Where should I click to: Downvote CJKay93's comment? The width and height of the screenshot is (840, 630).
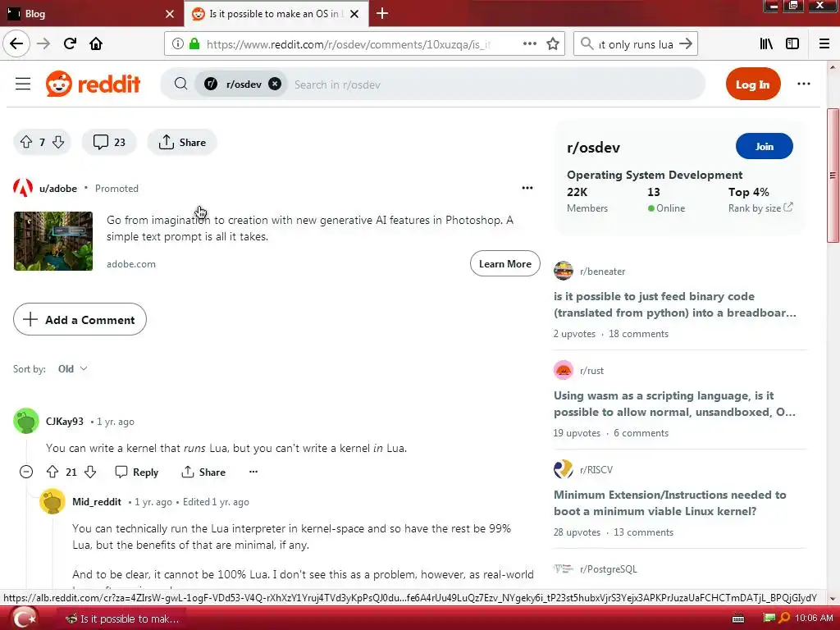90,472
